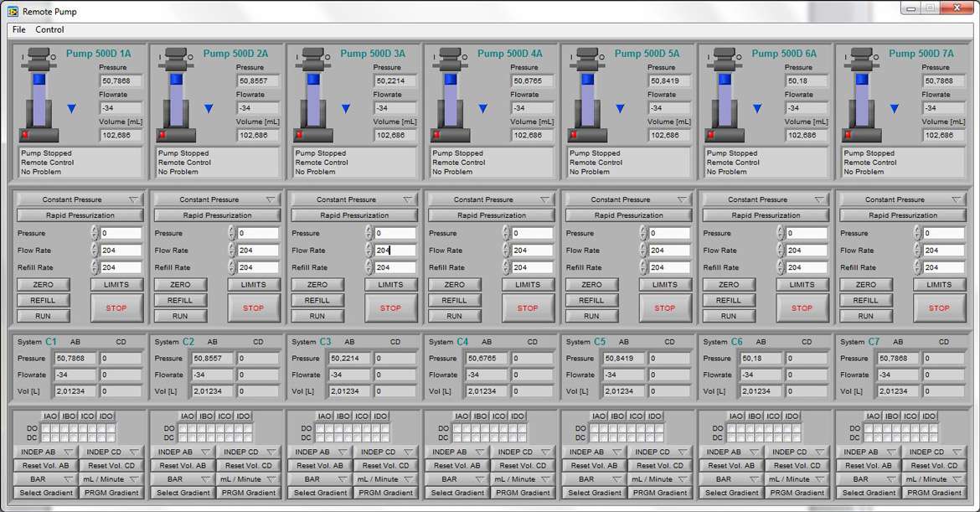Open the BAR units dropdown for system C3
Viewport: 980px width, 512px height.
318,478
